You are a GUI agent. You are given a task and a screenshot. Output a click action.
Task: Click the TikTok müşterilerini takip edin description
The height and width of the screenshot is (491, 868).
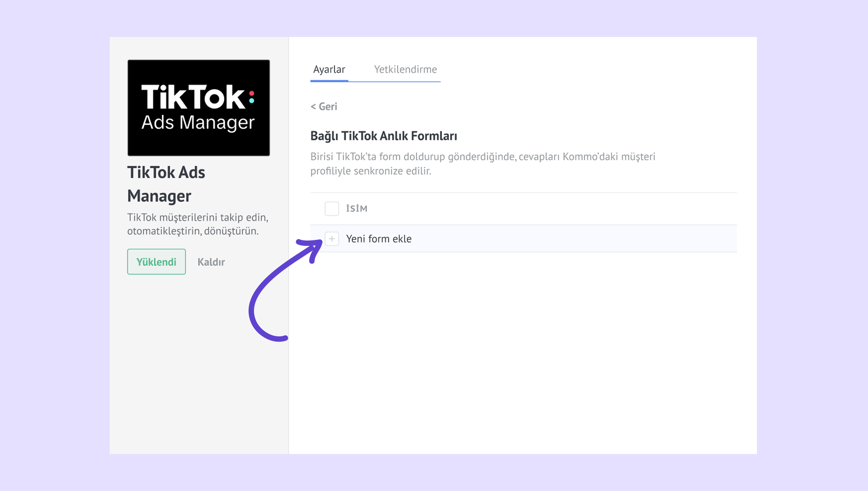point(198,224)
